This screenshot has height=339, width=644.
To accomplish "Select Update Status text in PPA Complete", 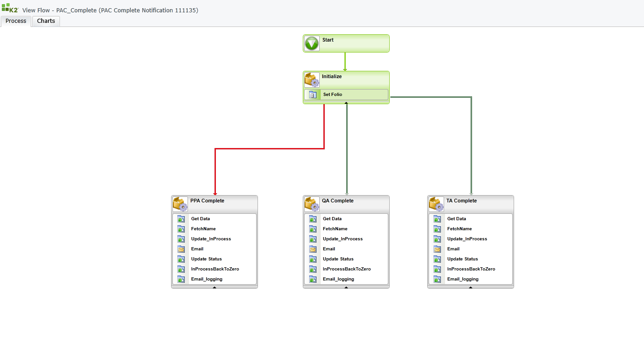I will (206, 259).
